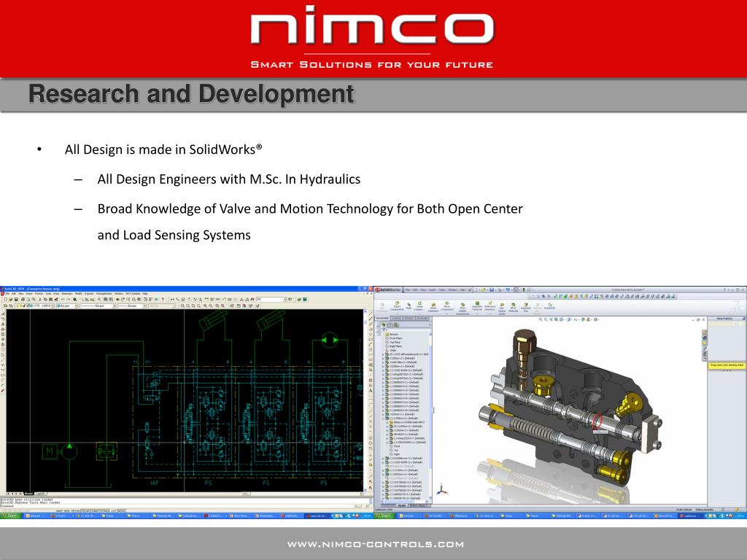
Task: Expand the first component in FeatureManager tree
Action: pyautogui.click(x=383, y=355)
